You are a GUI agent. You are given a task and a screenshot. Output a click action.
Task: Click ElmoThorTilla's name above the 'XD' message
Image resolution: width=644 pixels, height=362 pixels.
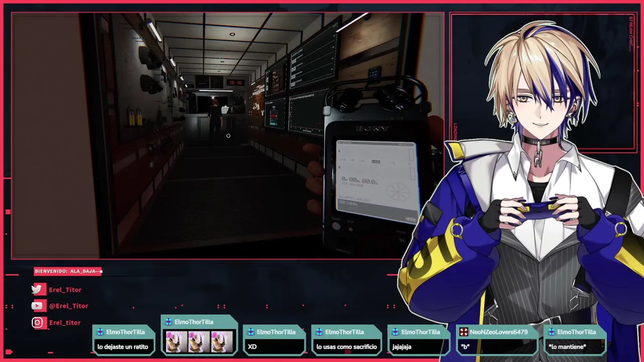click(276, 332)
